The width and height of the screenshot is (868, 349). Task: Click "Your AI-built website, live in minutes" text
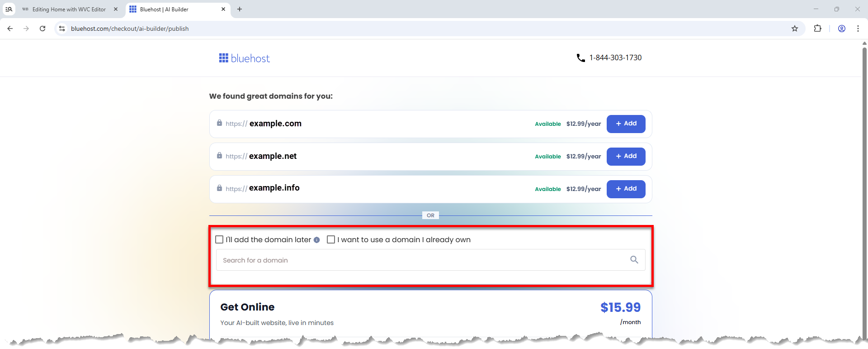277,323
